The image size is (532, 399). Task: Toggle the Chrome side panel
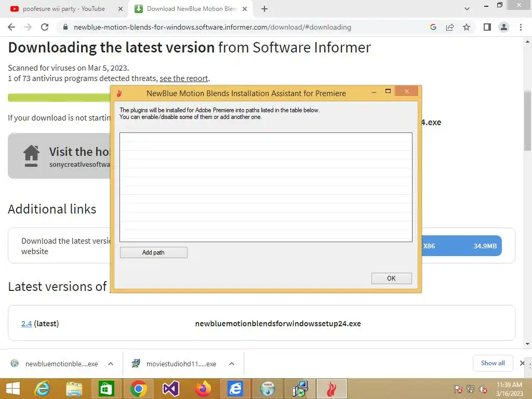pyautogui.click(x=487, y=27)
